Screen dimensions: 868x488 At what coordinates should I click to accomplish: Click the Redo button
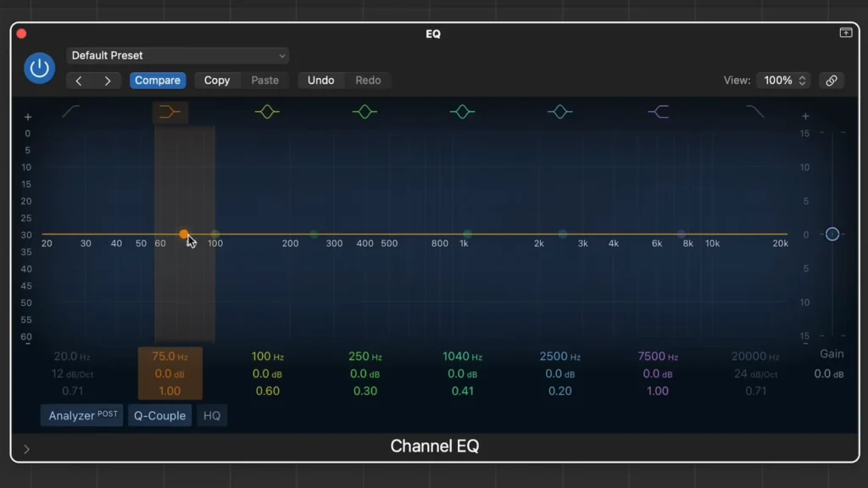coord(368,80)
